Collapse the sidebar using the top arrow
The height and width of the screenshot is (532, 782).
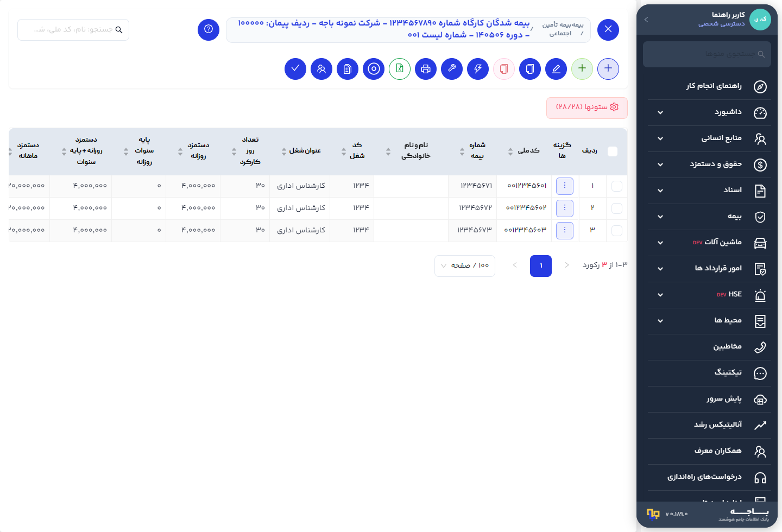[x=646, y=20]
